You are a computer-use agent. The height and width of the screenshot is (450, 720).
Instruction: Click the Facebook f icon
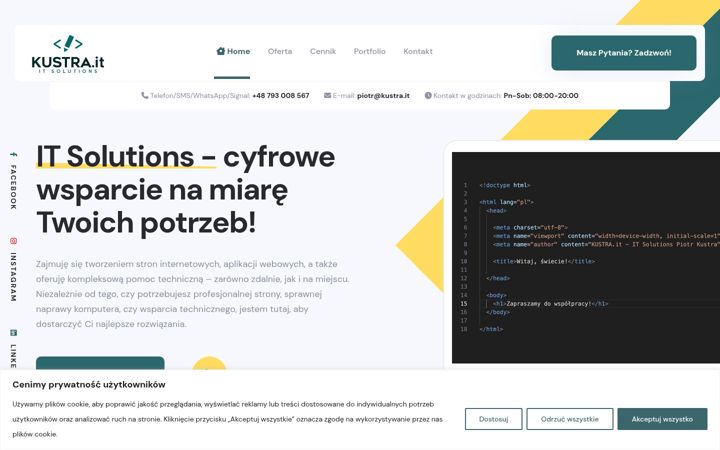(x=13, y=155)
